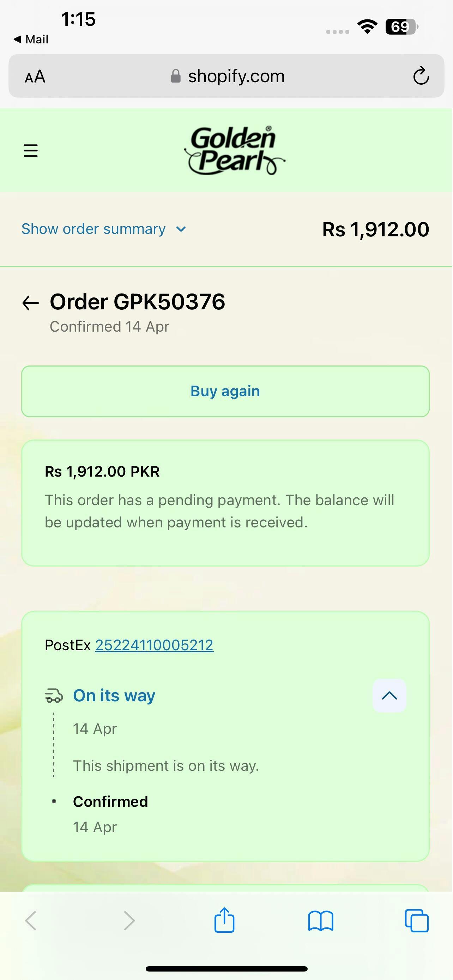This screenshot has height=980, width=453.
Task: Tap the order summary chevron arrow
Action: point(181,229)
